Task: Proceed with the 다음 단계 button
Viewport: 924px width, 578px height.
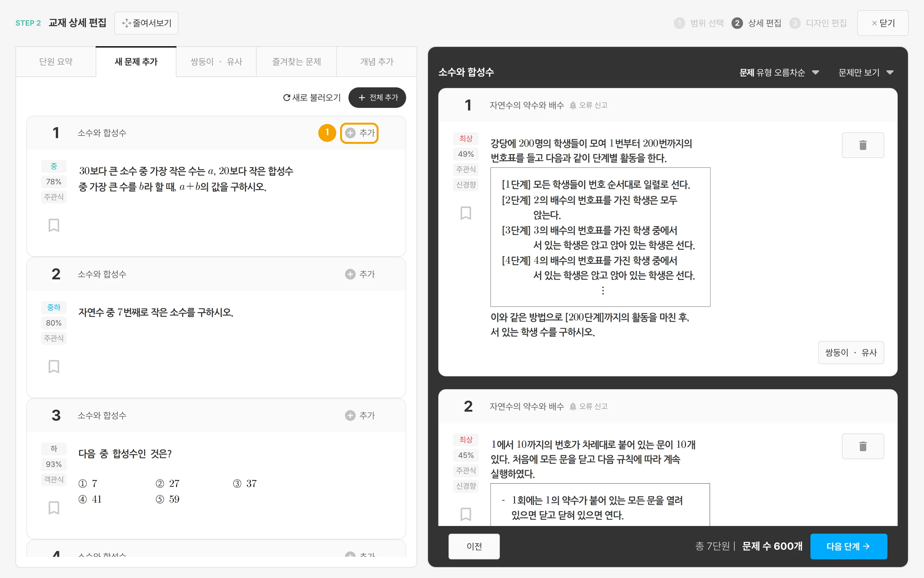Action: coord(848,546)
